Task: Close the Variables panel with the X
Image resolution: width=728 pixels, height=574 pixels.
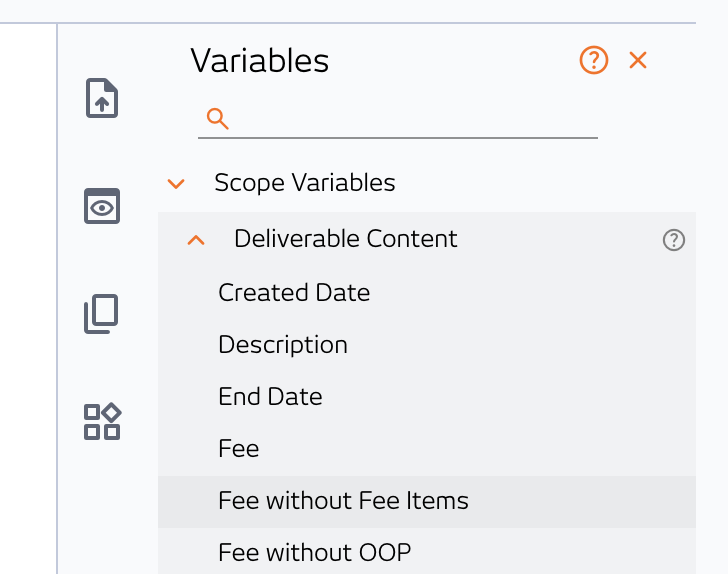Action: click(638, 60)
